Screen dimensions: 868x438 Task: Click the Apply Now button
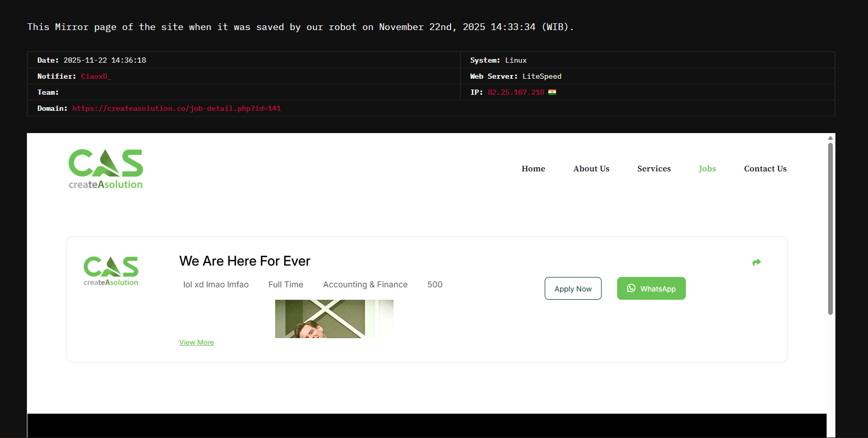pos(573,288)
